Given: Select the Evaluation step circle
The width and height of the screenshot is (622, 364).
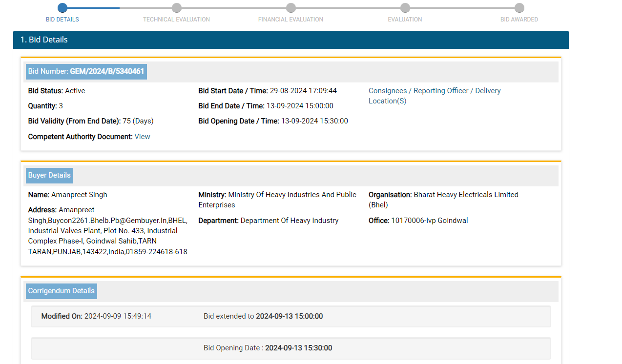Looking at the screenshot, I should tap(405, 8).
